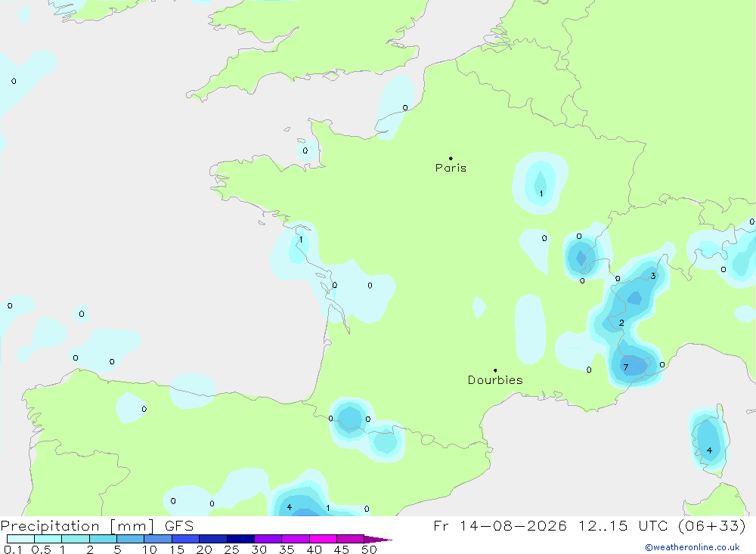Click the '4' precipitation value over Corsica
Image resolution: width=756 pixels, height=554 pixels.
click(709, 450)
